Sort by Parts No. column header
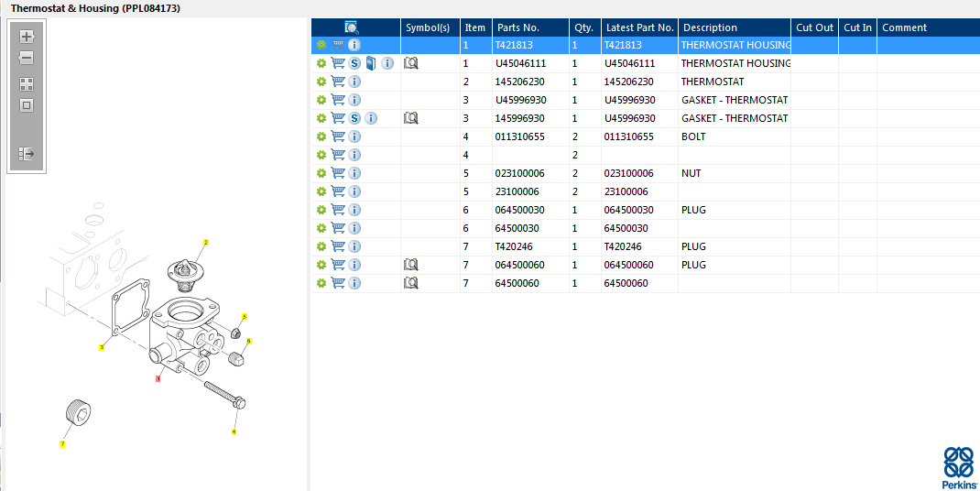The height and width of the screenshot is (491, 980). coord(530,27)
